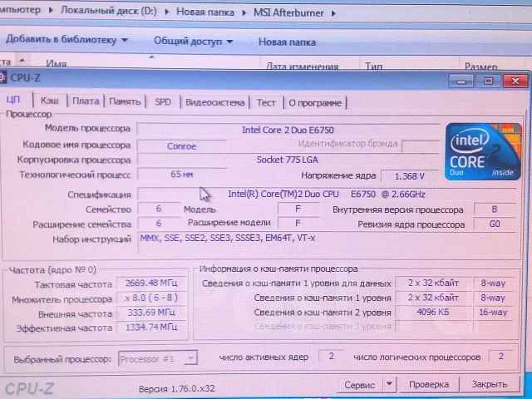Click MSI Afterburner in the address path
The height and width of the screenshot is (399, 532).
pos(288,13)
